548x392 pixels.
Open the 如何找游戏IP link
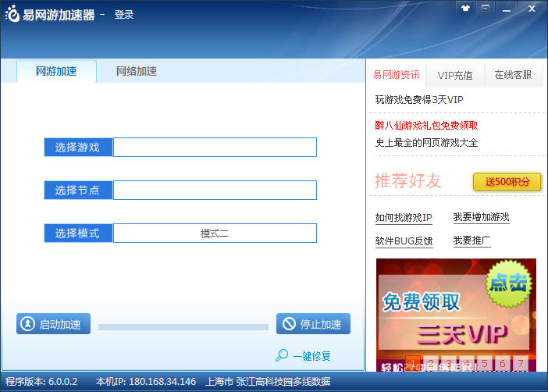(404, 218)
